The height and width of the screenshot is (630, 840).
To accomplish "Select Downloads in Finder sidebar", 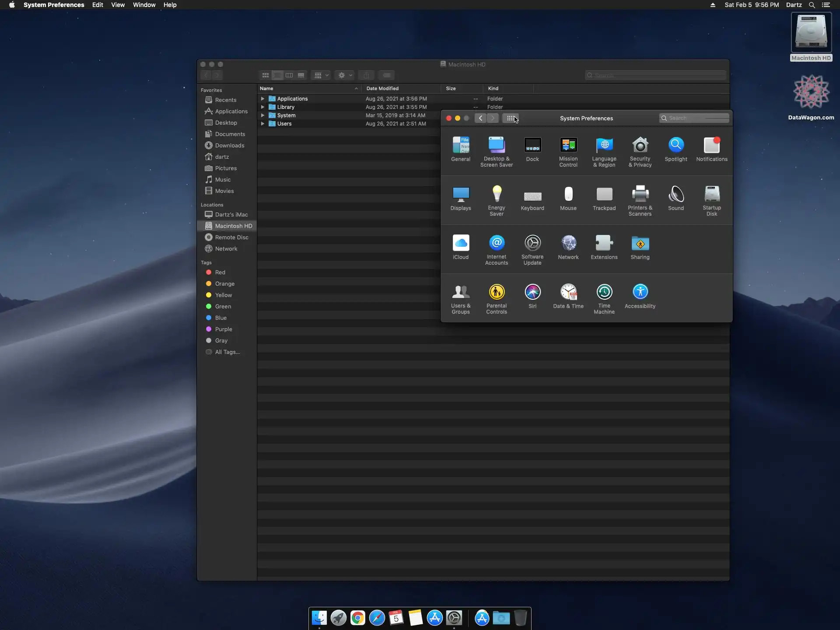I will pyautogui.click(x=229, y=146).
